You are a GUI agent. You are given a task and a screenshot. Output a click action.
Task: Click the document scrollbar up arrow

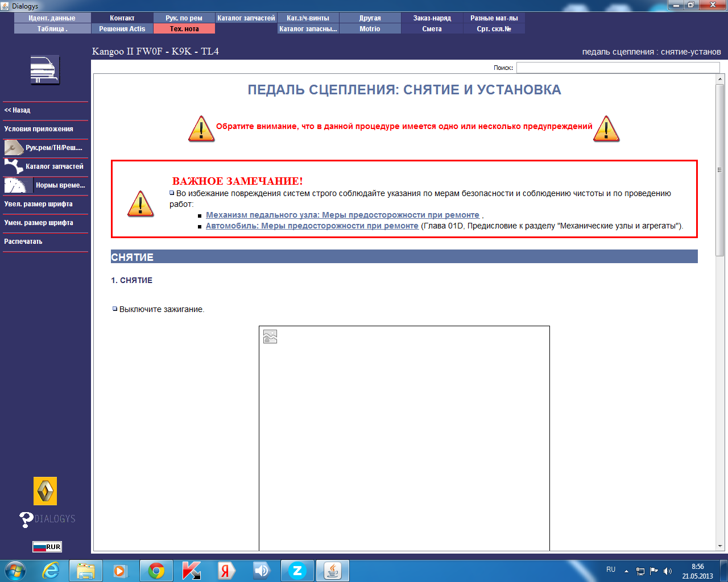[720, 79]
